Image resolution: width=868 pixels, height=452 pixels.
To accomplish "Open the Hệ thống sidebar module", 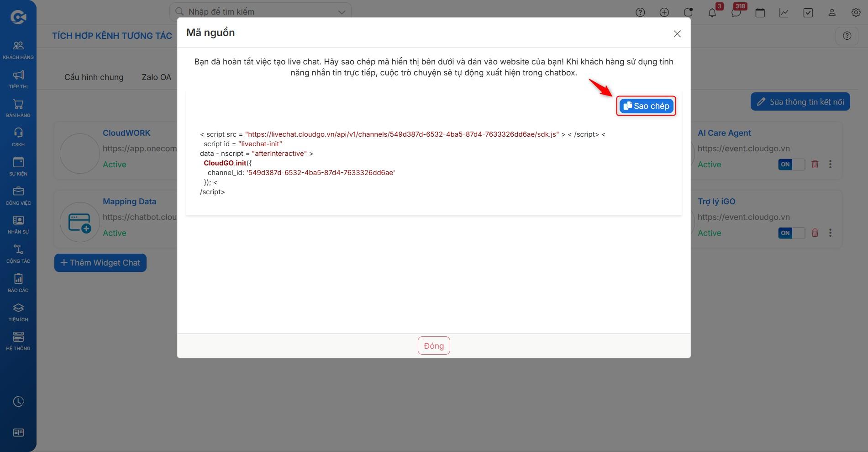I will click(18, 341).
